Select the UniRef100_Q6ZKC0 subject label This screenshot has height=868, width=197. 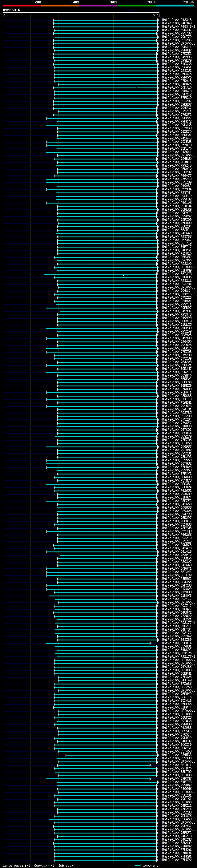(x=176, y=132)
